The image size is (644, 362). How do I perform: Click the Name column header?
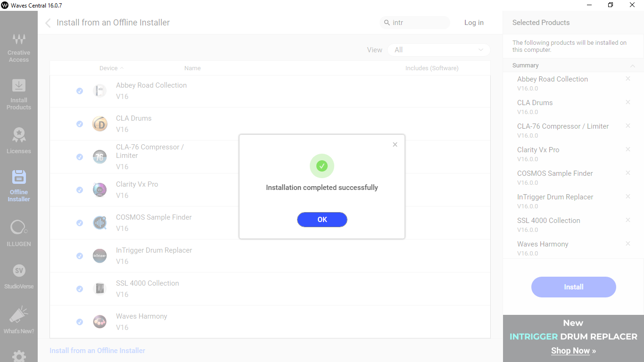[x=192, y=68]
